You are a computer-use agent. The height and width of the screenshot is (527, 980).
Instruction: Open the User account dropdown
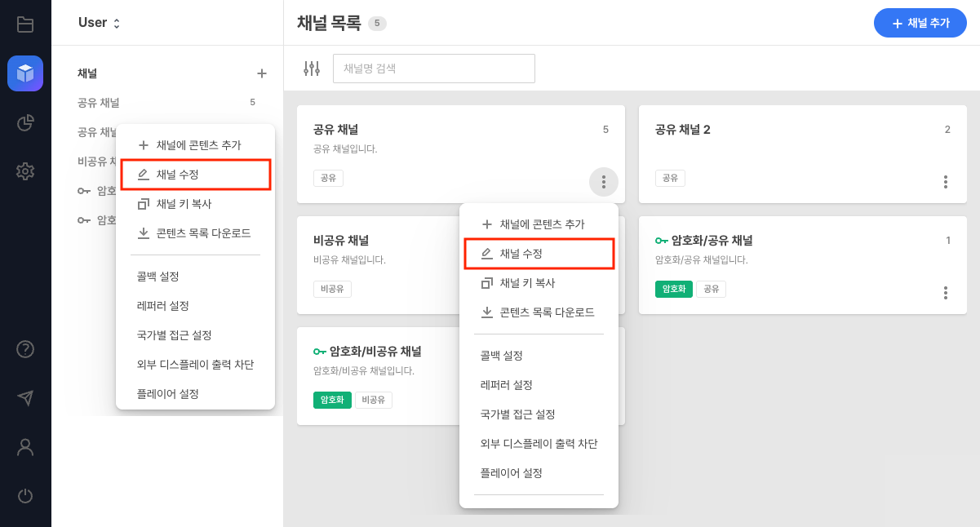[97, 23]
